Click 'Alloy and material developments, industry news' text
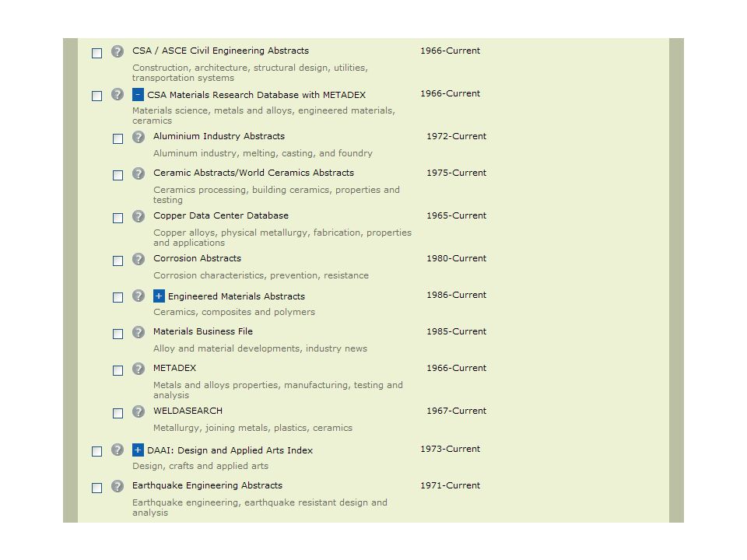This screenshot has width=747, height=560. (260, 348)
